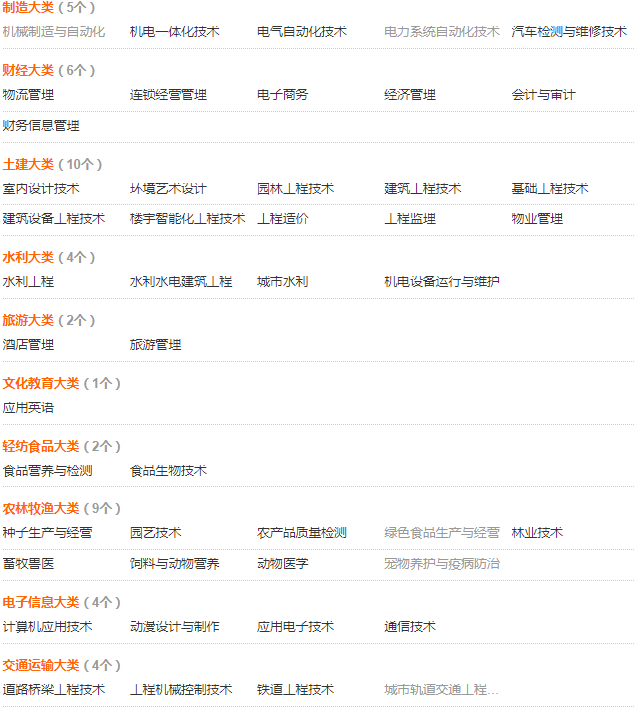This screenshot has width=635, height=710.
Task: Click the 汽车检测与维修技术 link
Action: point(569,32)
